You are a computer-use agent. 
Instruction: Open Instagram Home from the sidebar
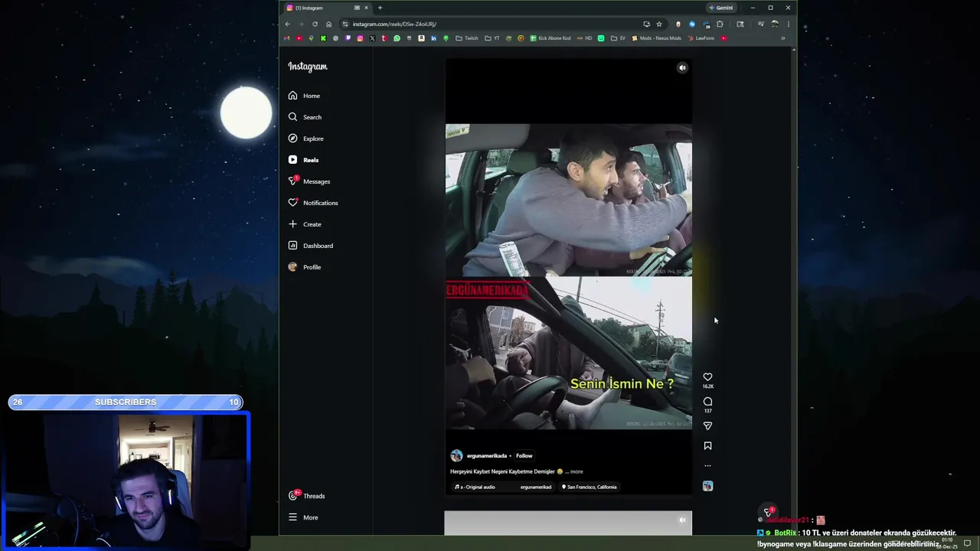point(305,96)
